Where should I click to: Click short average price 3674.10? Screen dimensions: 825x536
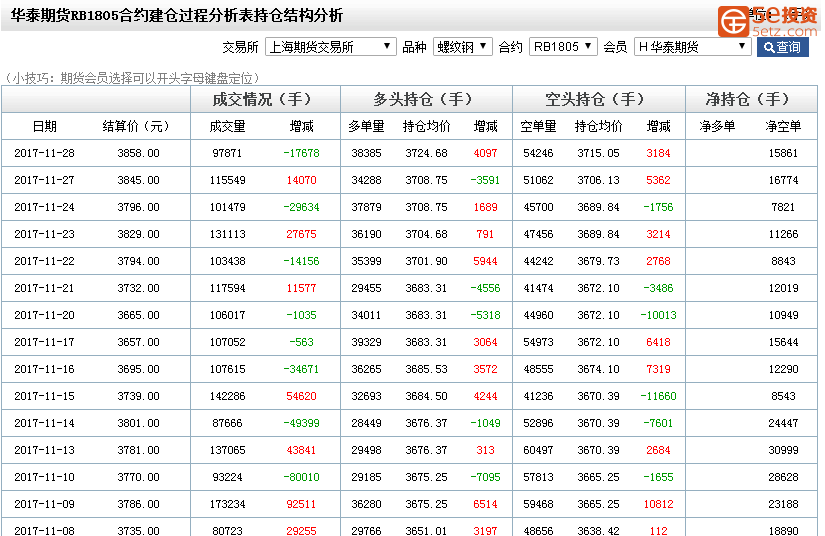click(598, 369)
